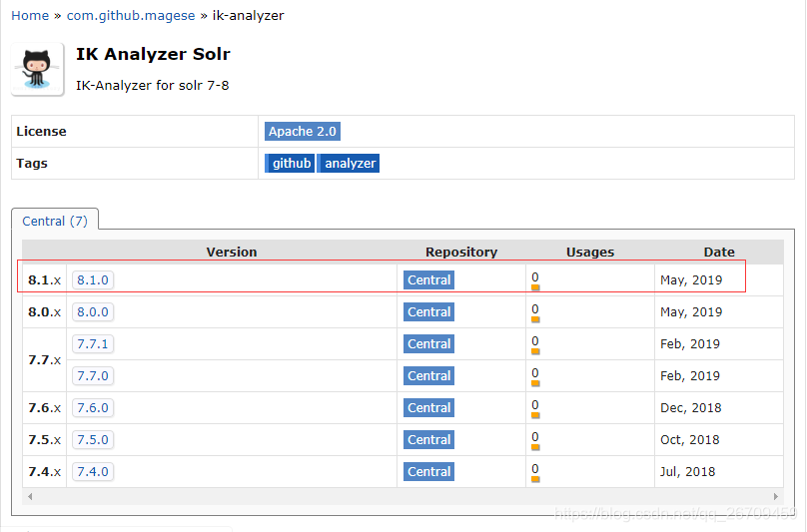Click the usages count 0 for 7.7.1
The image size is (807, 532).
535,341
